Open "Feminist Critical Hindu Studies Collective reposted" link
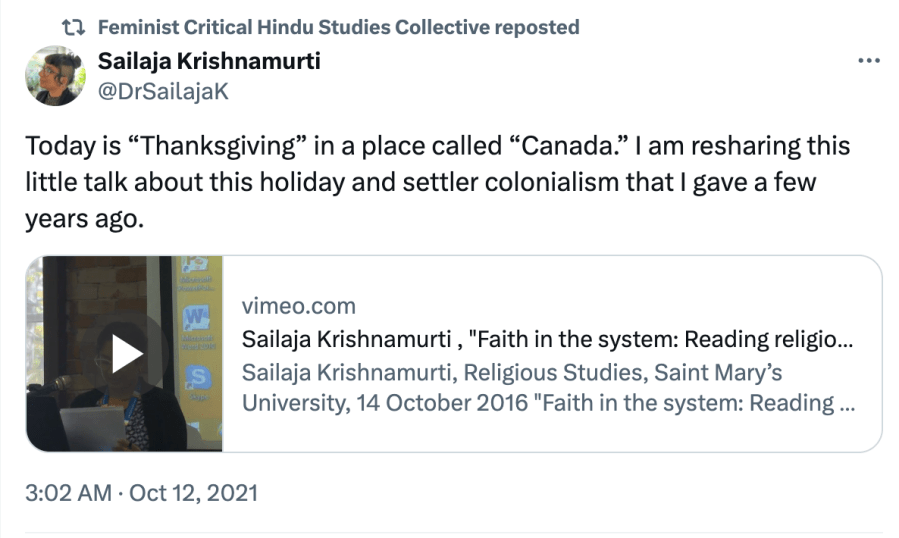Screen dimensions: 899x538 click(338, 27)
